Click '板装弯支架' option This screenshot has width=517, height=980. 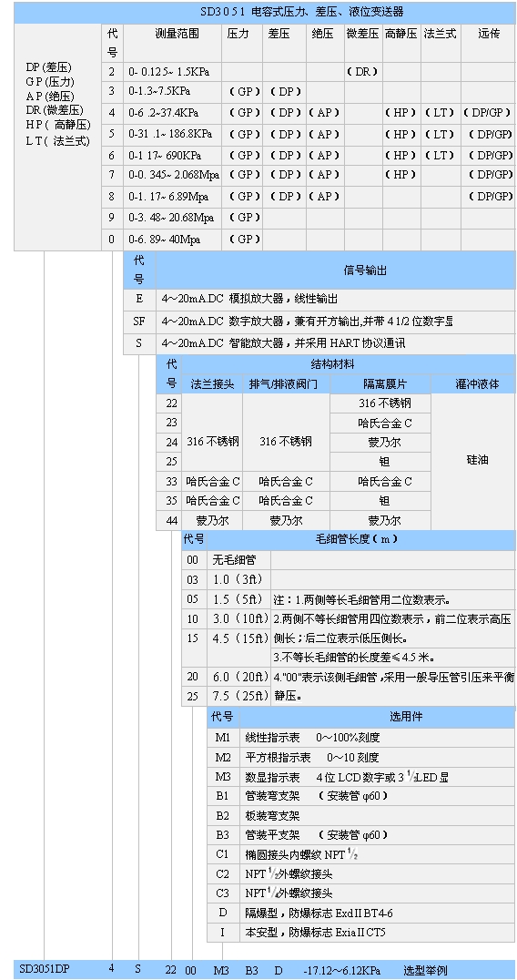pos(272,816)
